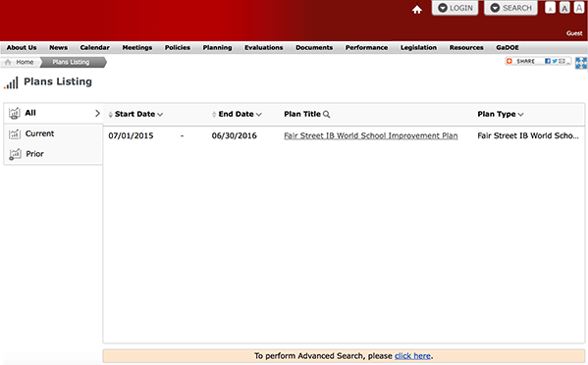Viewport: 588px width, 365px height.
Task: Click the Home breadcrumb
Action: click(20, 62)
